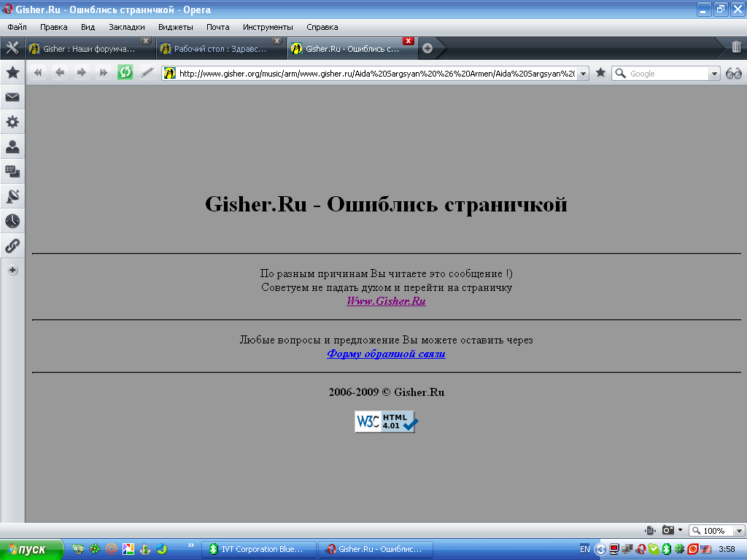Click the closed tabs trash can icon

tap(736, 47)
